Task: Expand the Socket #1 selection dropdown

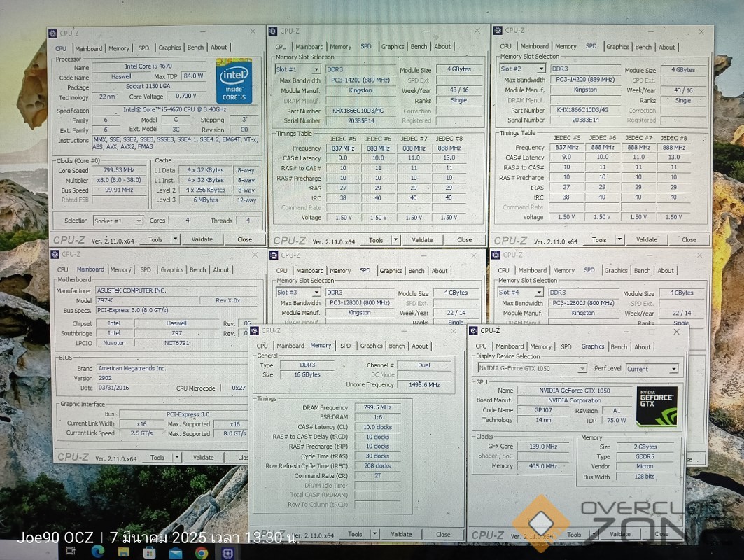Action: 138,220
